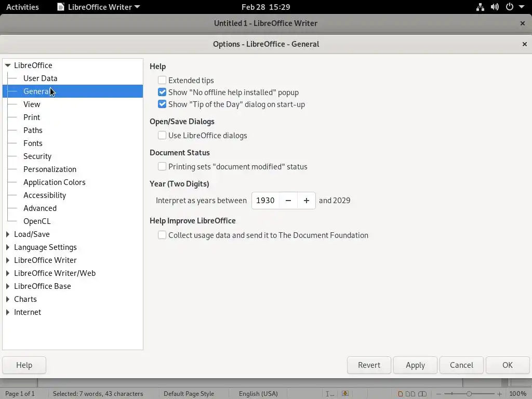Click the insert mode indicator in status bar
This screenshot has width=532, height=399.
click(x=329, y=394)
